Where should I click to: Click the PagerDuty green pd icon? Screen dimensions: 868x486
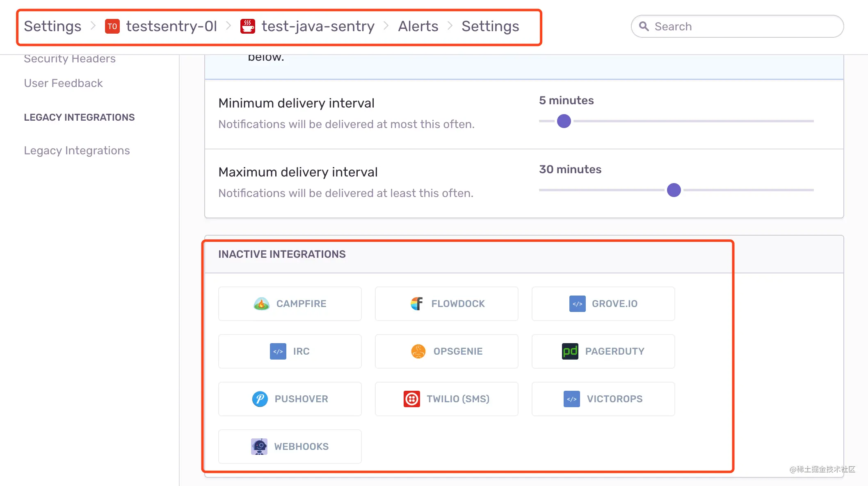570,351
